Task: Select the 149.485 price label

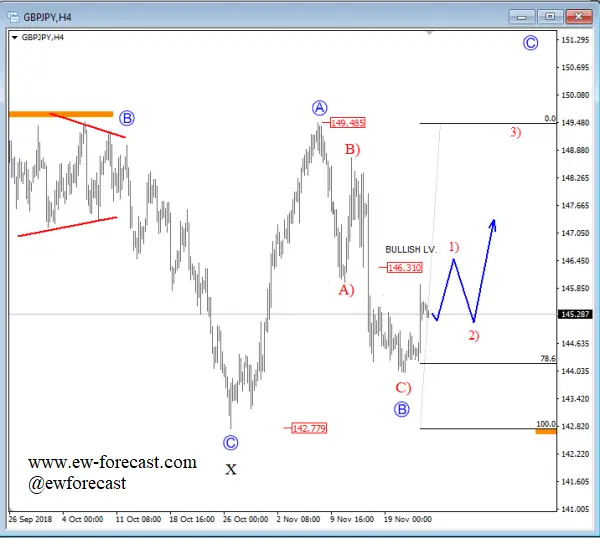Action: click(x=348, y=123)
